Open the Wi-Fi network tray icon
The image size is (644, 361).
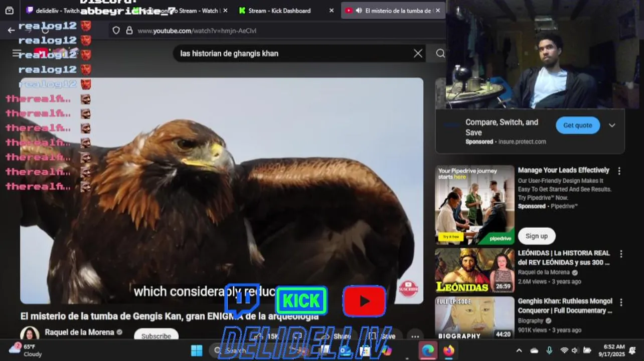pos(564,350)
